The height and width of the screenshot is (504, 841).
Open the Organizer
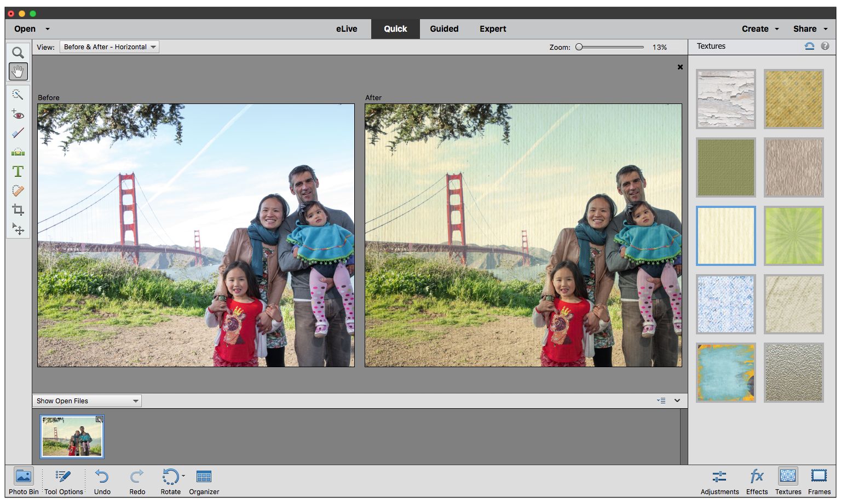204,477
